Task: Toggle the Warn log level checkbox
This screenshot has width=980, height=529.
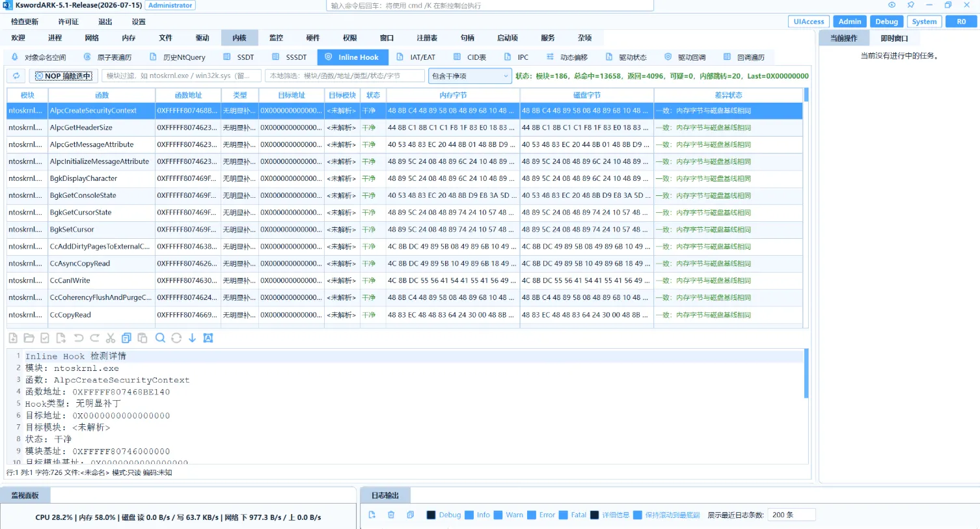Action: pos(498,515)
